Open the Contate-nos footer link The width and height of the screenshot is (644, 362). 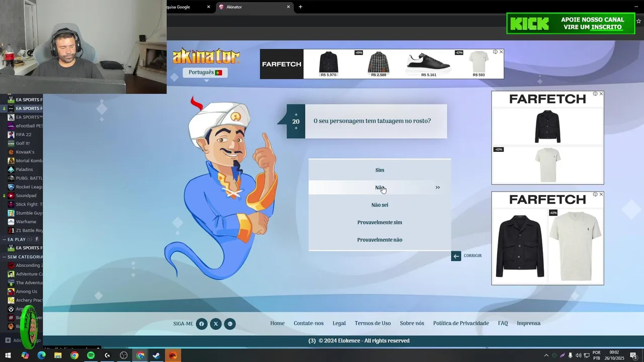click(308, 323)
